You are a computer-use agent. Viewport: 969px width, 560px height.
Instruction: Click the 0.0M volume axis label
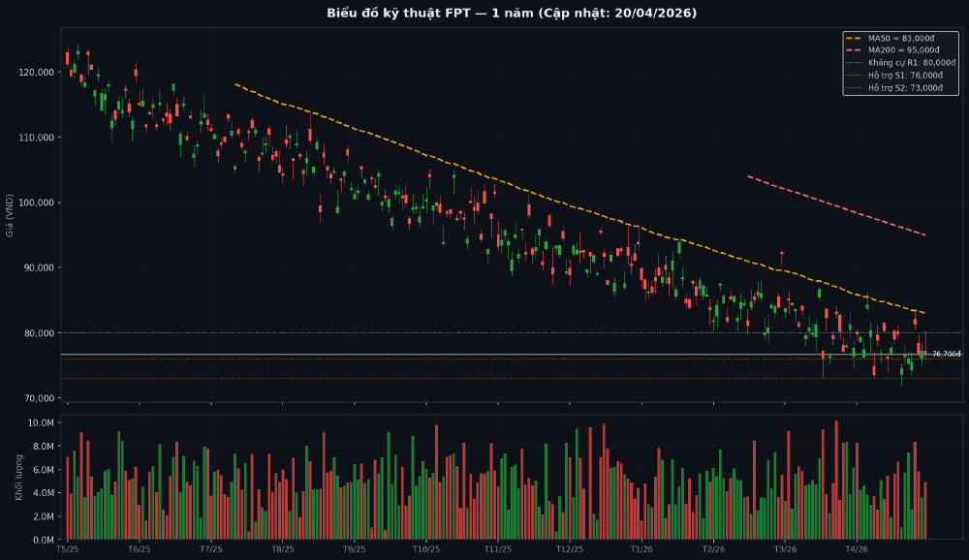click(x=44, y=540)
